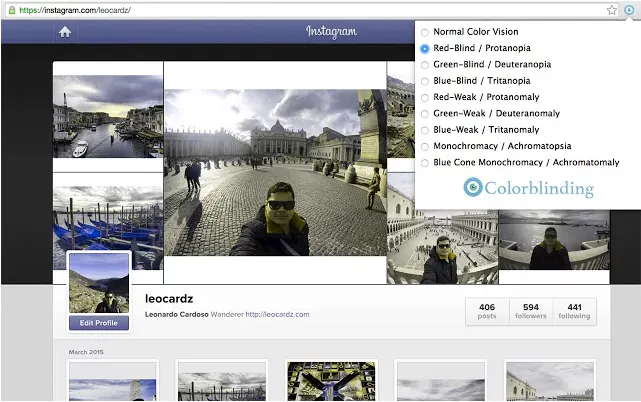Click the Colorblinding eye logo in popup

tap(473, 187)
